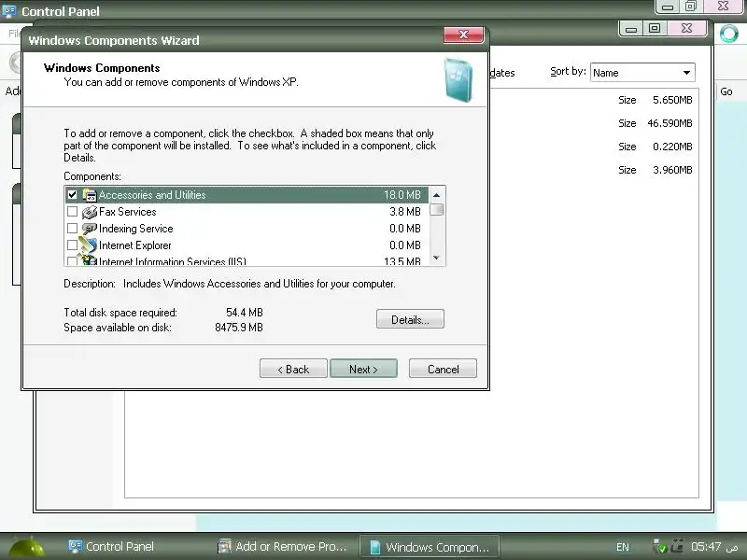Image resolution: width=747 pixels, height=560 pixels.
Task: Tick the Internet Explorer checkbox
Action: (x=73, y=245)
